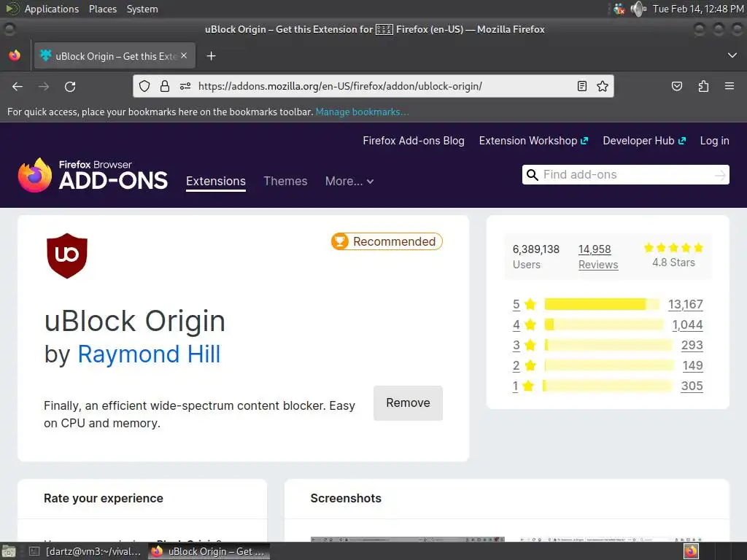This screenshot has height=560, width=747.
Task: Open the Applications menu
Action: (x=52, y=9)
